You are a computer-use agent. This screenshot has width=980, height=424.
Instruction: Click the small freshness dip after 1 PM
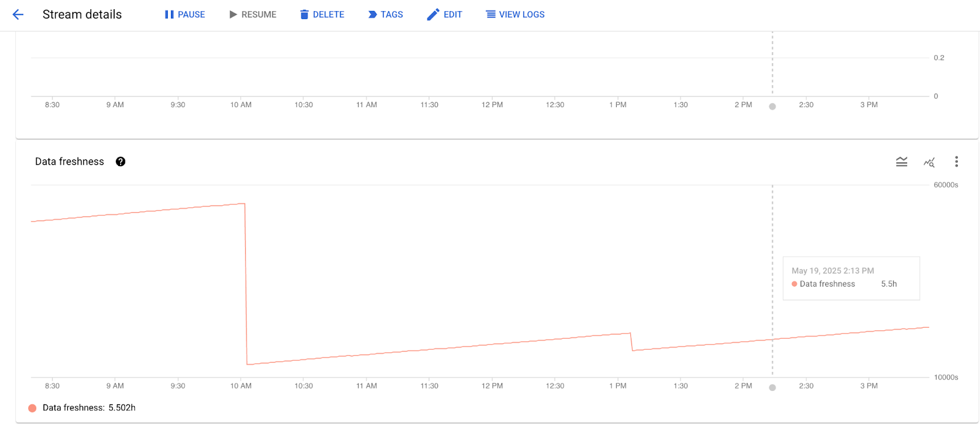(631, 342)
